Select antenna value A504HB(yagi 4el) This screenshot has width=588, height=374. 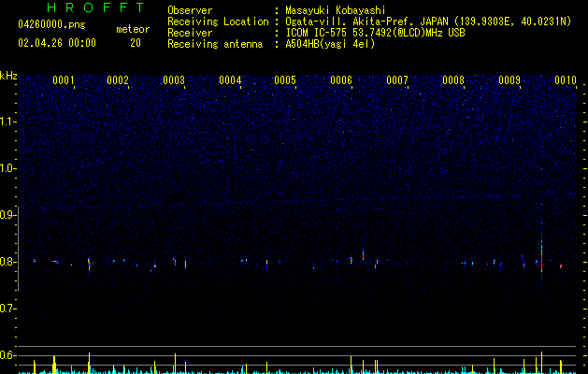click(x=330, y=44)
